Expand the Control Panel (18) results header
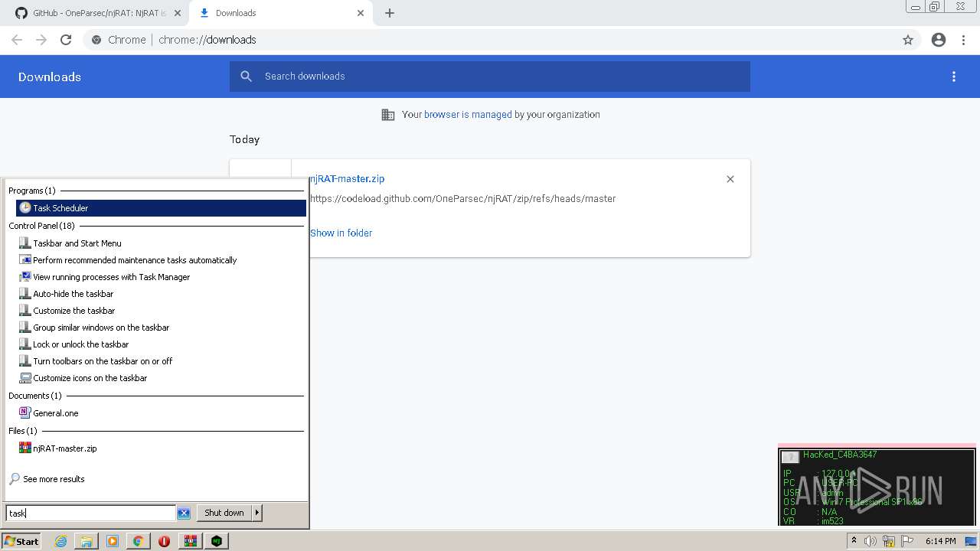The image size is (980, 551). (x=41, y=226)
